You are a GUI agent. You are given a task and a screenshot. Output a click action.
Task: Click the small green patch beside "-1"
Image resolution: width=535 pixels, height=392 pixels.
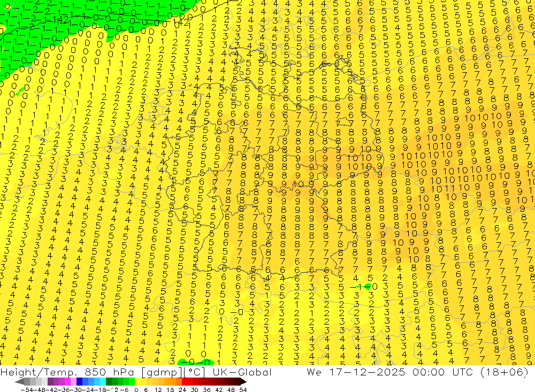click(367, 287)
